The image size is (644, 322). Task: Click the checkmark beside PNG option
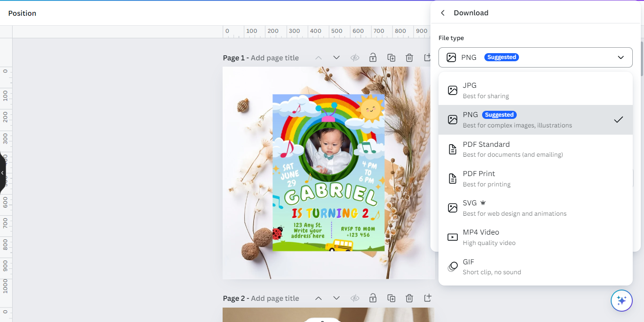619,120
